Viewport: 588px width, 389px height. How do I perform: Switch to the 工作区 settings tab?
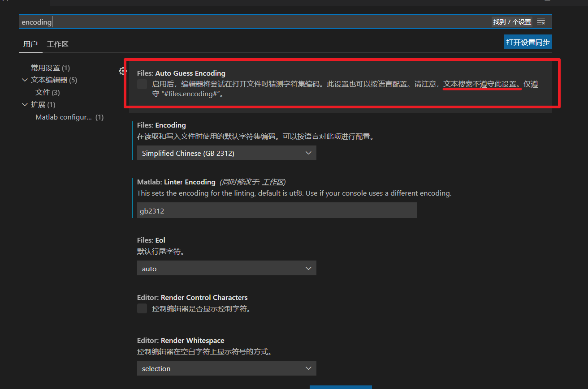[57, 44]
